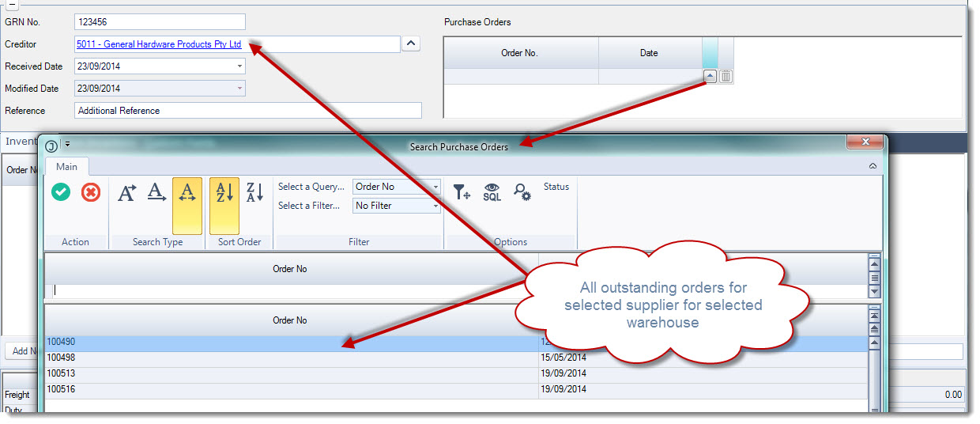Open the Modified Date dropdown
The width and height of the screenshot is (980, 424).
(x=239, y=89)
